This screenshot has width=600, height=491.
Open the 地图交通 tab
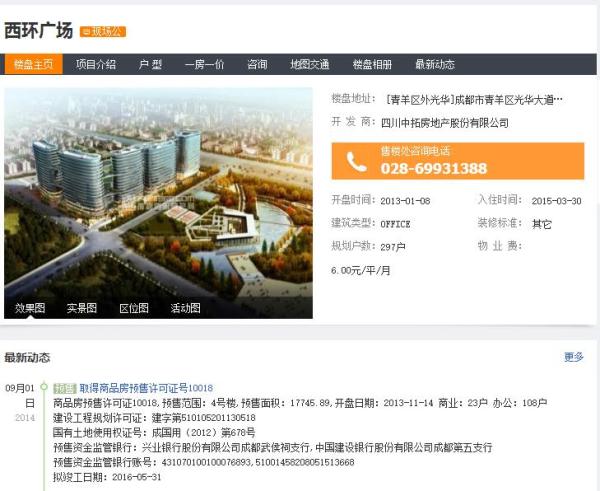[x=310, y=64]
